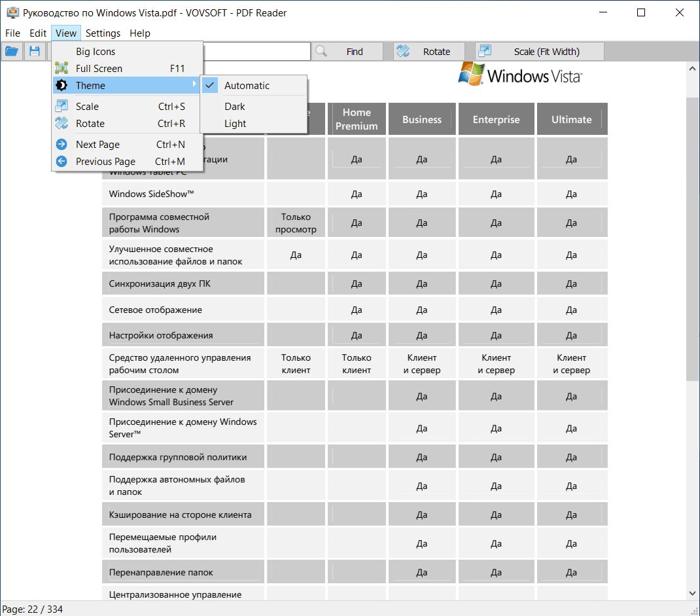Screen dimensions: 700x616
Task: Click the 'Business' column header
Action: [422, 119]
